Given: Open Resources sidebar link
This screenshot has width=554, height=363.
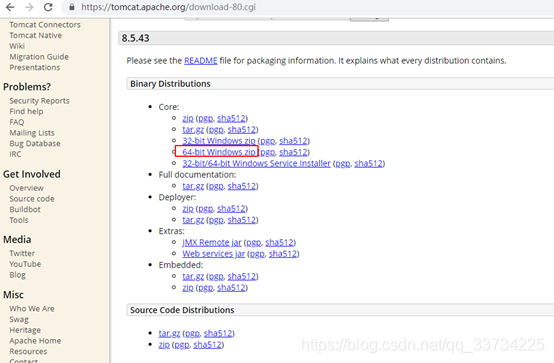Looking at the screenshot, I should coord(28,351).
